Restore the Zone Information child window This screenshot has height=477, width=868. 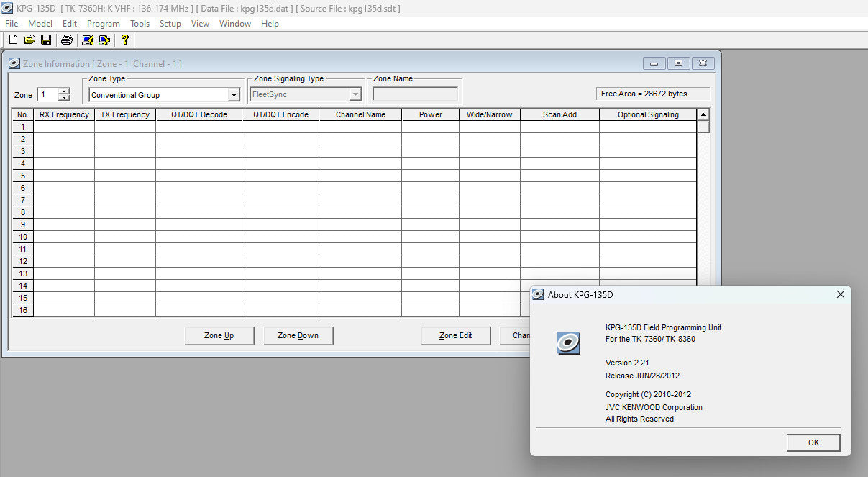tap(678, 63)
